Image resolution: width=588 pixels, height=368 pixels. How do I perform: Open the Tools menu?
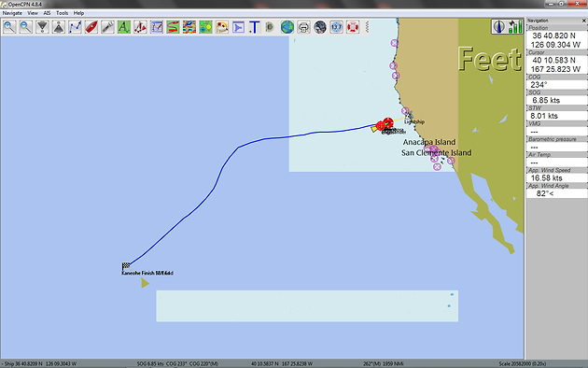[x=63, y=13]
